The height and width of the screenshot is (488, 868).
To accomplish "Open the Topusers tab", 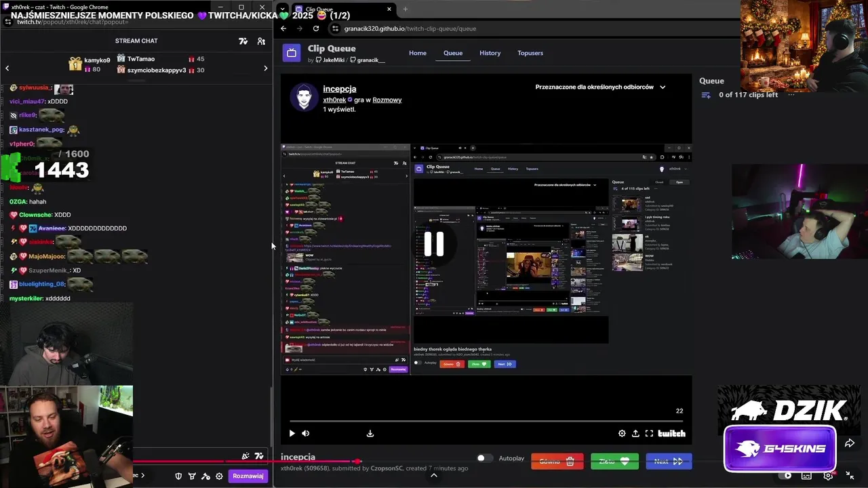I will tap(530, 53).
